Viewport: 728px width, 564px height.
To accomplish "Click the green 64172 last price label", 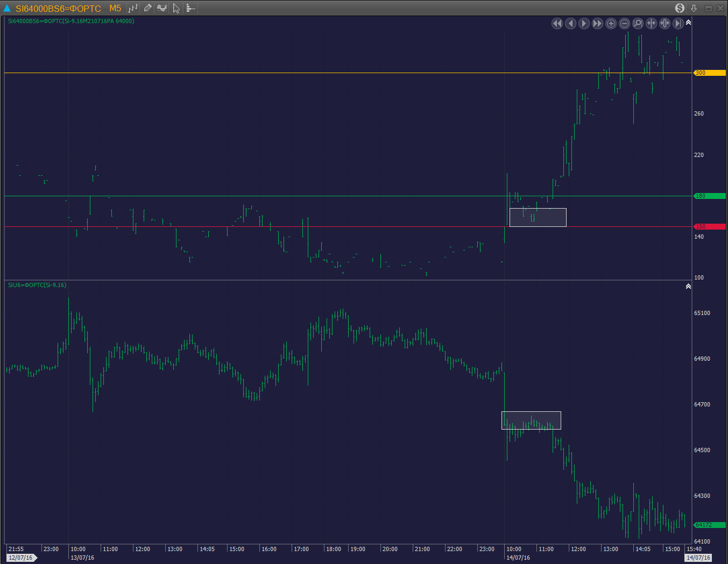I will click(x=709, y=525).
